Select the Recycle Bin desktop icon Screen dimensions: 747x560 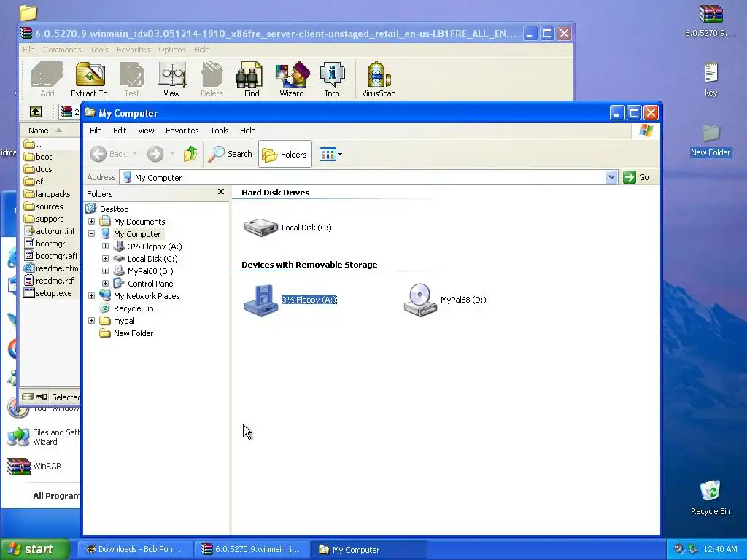click(711, 497)
